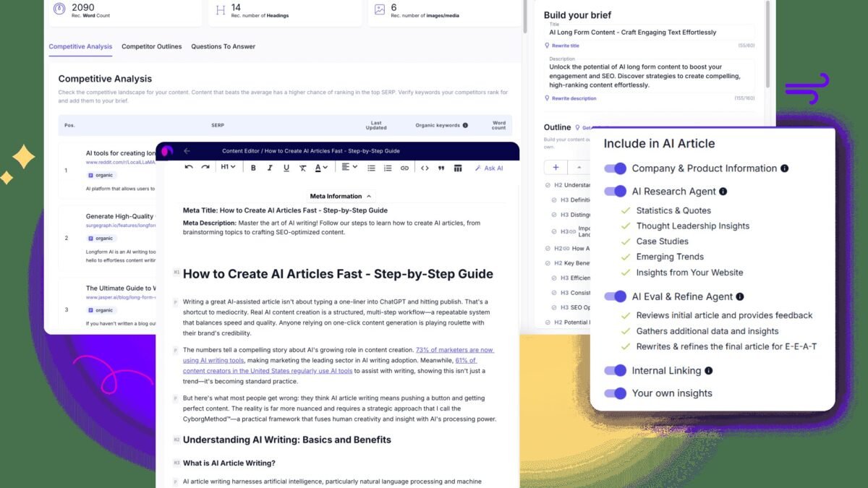Insert a block quote
This screenshot has height=488, width=868.
pos(441,168)
